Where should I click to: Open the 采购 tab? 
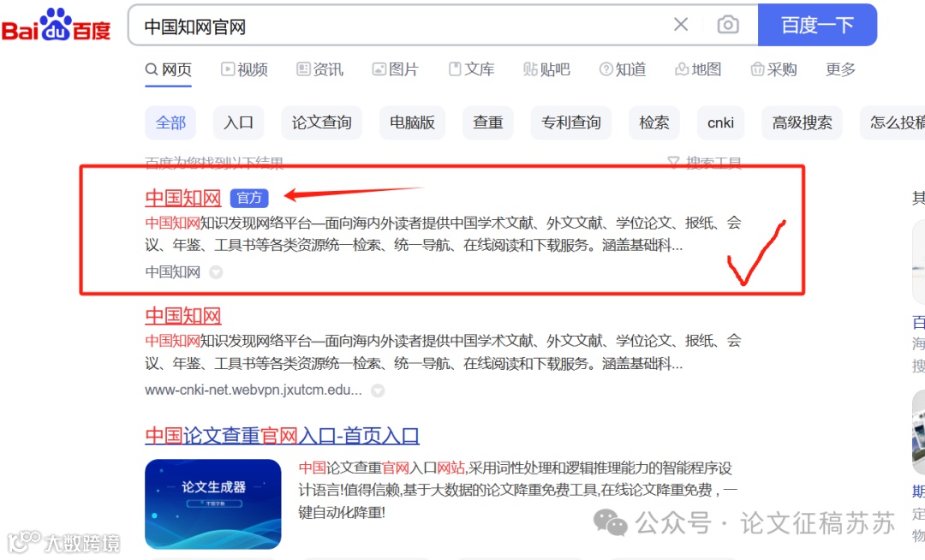[x=773, y=69]
